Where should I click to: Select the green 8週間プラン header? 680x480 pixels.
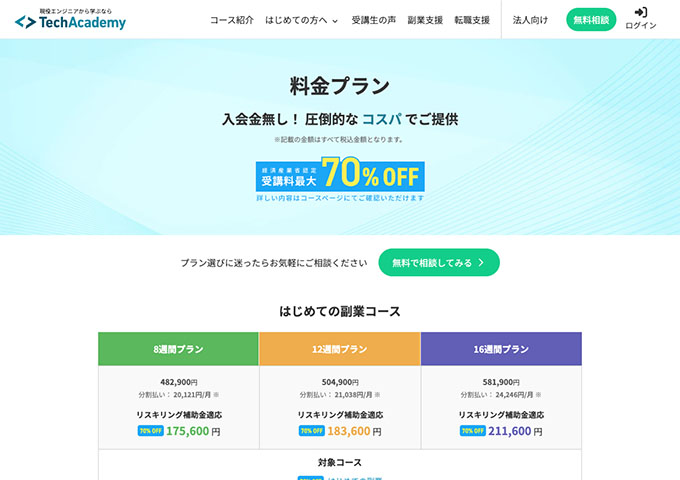[x=178, y=349]
